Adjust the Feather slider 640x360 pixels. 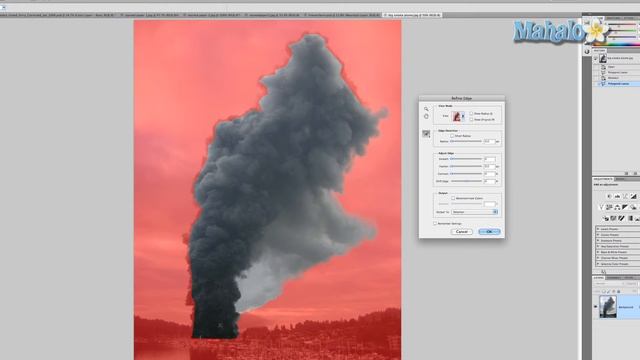point(466,167)
